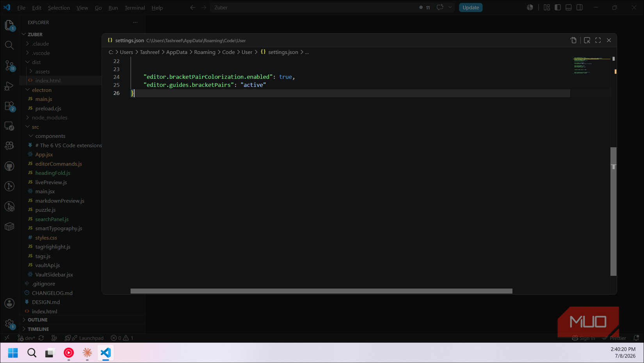This screenshot has width=644, height=363.
Task: Open Remote Explorer in activity bar
Action: pyautogui.click(x=9, y=126)
